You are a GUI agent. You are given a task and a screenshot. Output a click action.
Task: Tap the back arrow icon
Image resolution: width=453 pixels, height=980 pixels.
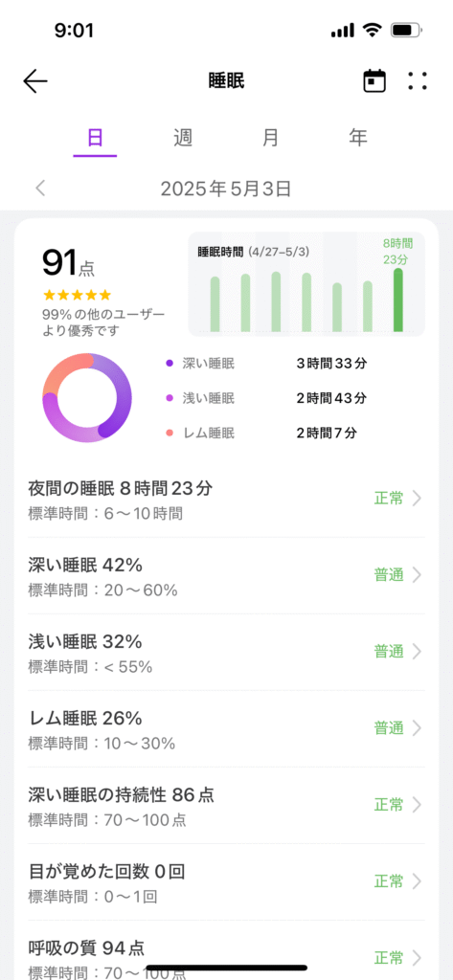coord(35,81)
